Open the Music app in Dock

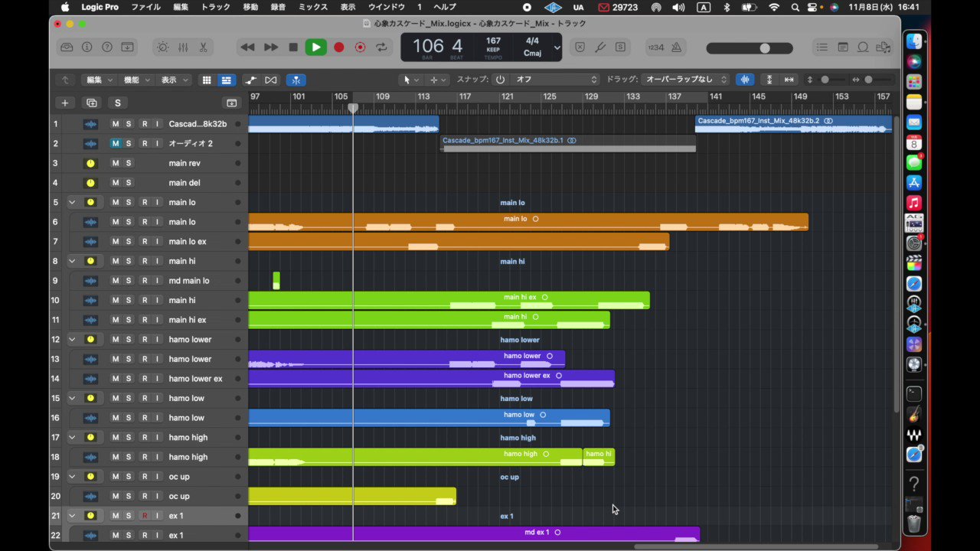tap(914, 204)
